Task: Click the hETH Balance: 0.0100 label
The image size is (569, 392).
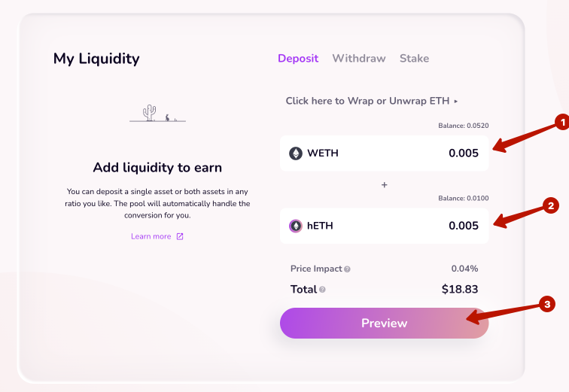Action: click(x=458, y=198)
